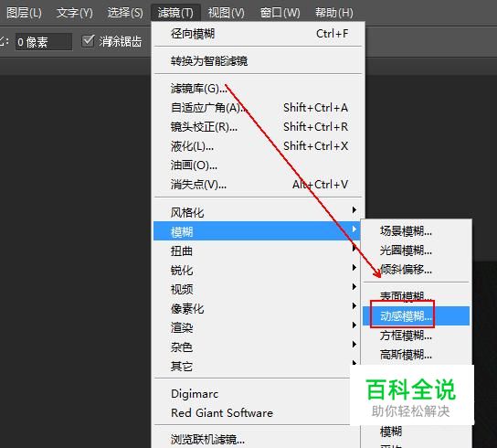Image resolution: width=497 pixels, height=448 pixels.
Task: Expand the 其它 submenu
Action: point(257,366)
